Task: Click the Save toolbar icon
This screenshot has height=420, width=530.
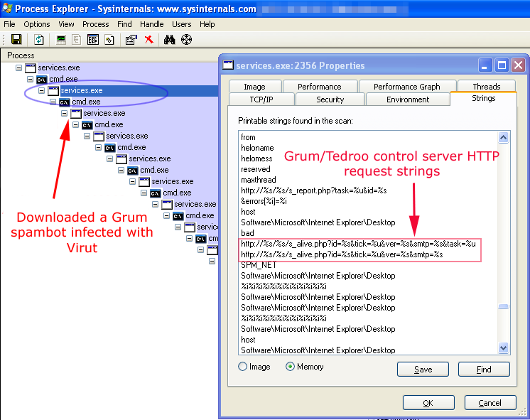Action: (16, 40)
